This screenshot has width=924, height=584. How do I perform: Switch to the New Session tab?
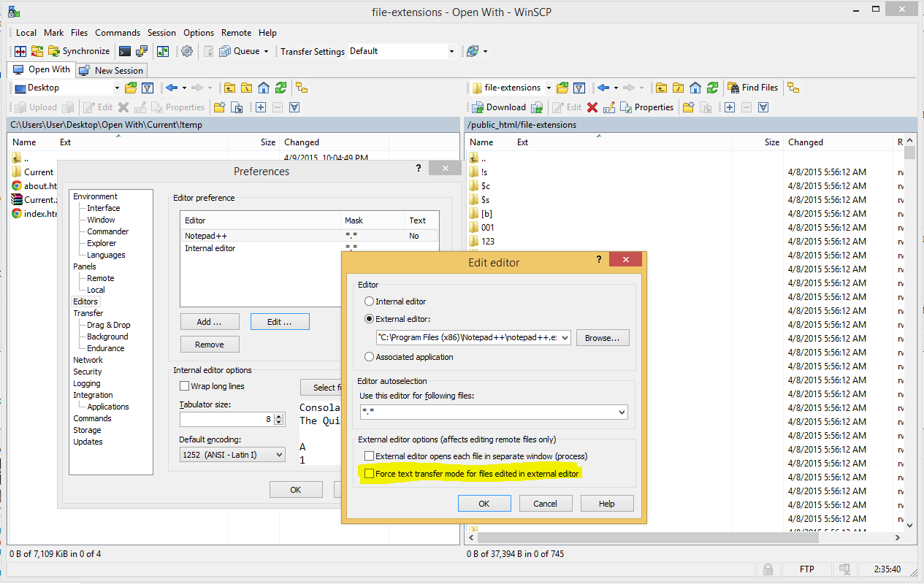112,70
